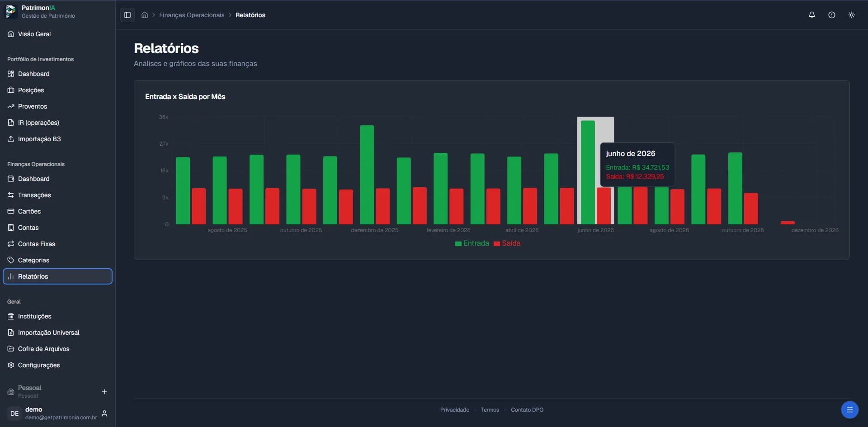This screenshot has height=427, width=868.
Task: Open Categorias in sidebar
Action: pos(57,260)
